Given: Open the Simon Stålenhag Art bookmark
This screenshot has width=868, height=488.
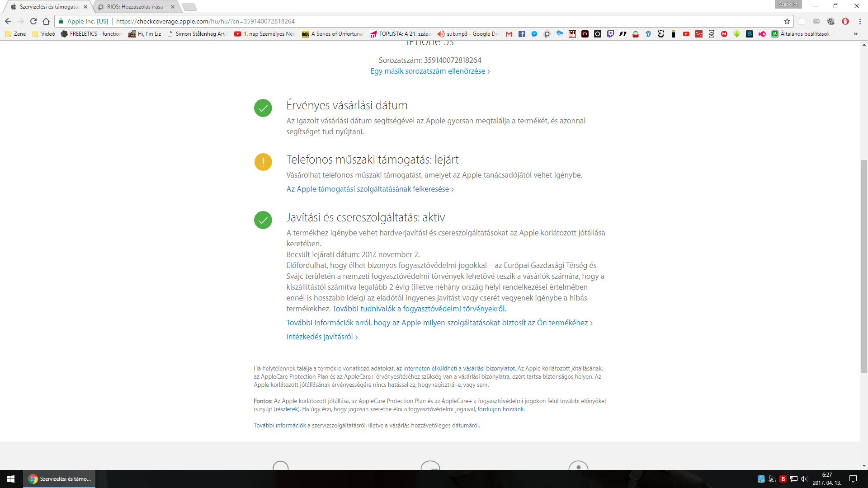Looking at the screenshot, I should point(197,34).
